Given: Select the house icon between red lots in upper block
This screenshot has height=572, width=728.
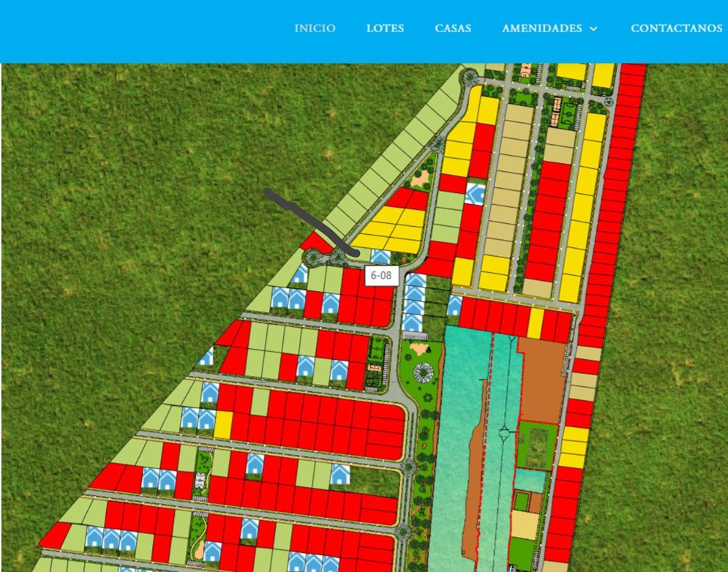Looking at the screenshot, I should 475,195.
